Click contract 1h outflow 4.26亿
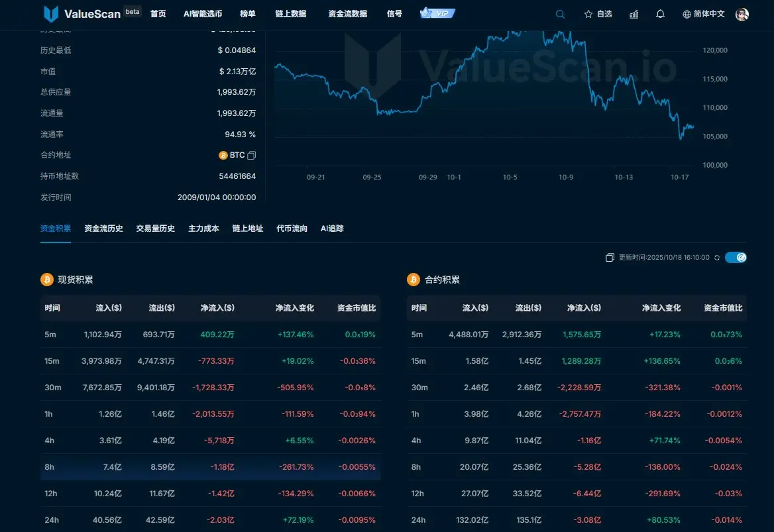The width and height of the screenshot is (774, 532). tap(529, 414)
